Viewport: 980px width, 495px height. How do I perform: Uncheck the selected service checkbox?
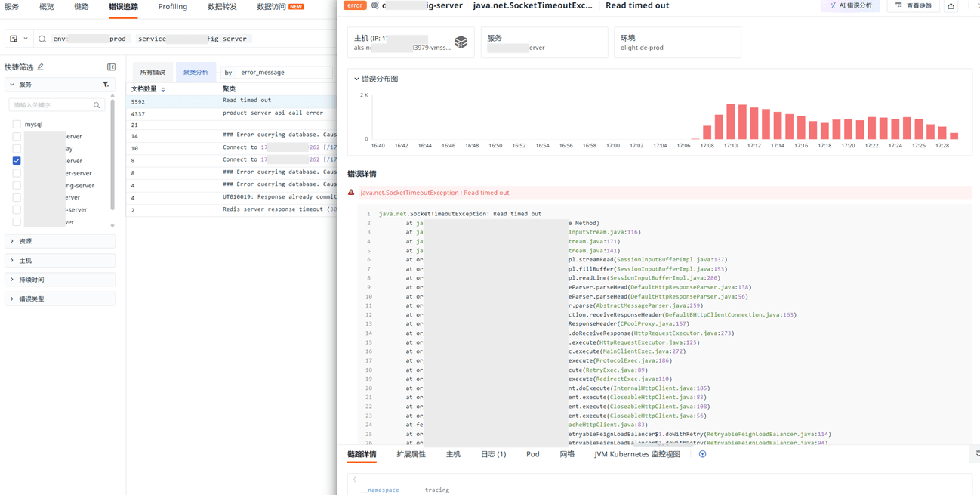coord(17,161)
